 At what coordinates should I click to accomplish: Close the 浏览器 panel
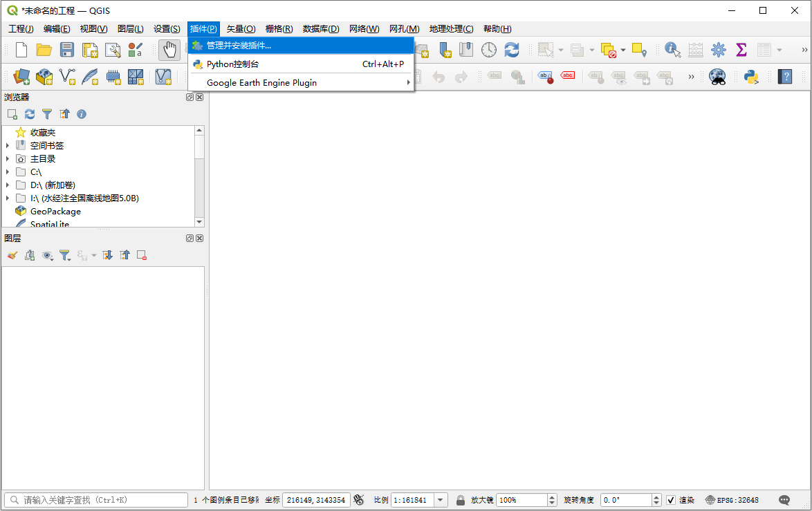coord(199,97)
